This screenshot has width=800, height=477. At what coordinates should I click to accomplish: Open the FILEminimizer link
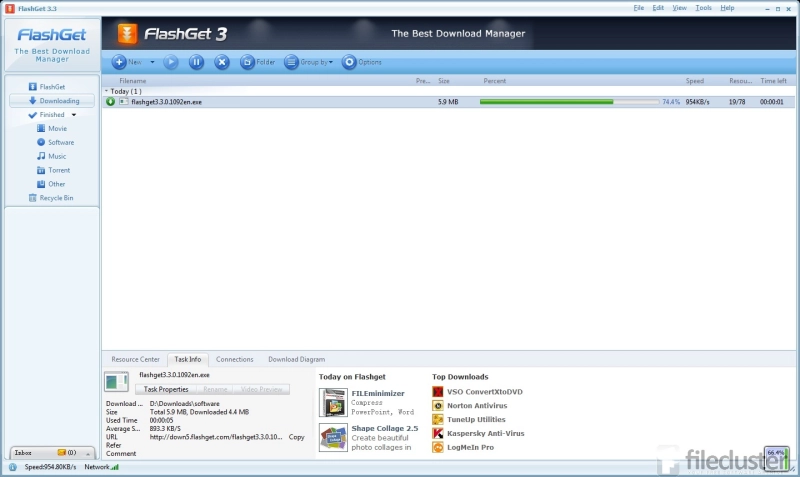click(x=378, y=393)
